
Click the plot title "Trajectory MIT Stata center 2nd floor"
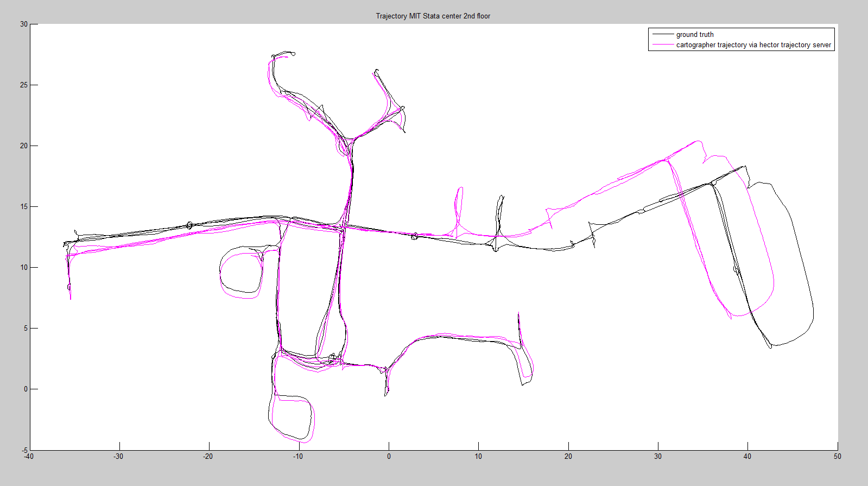[433, 16]
